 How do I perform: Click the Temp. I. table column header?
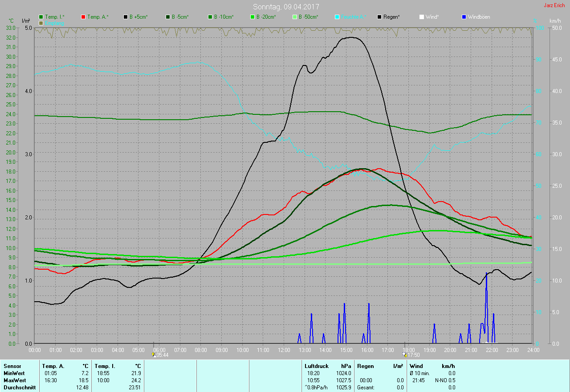pos(105,366)
